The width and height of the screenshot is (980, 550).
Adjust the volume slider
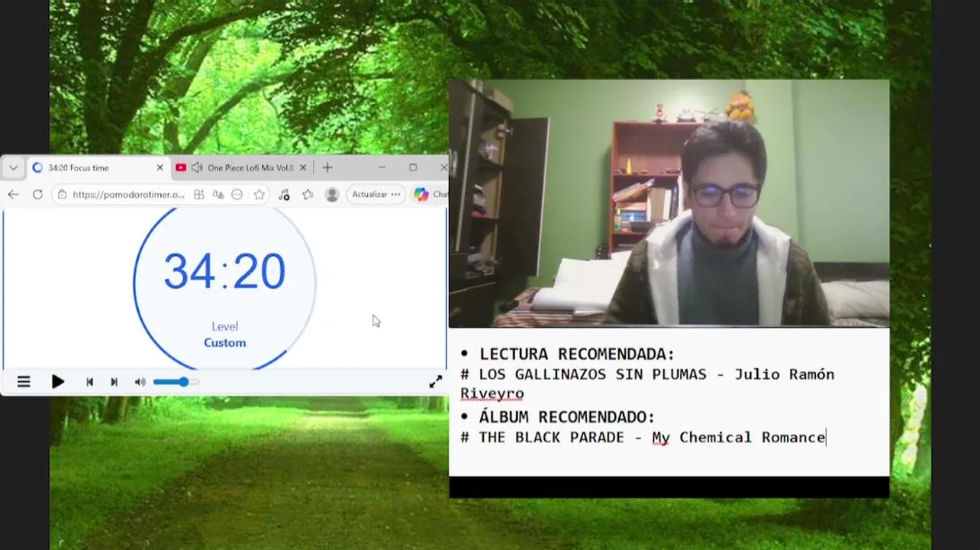(176, 382)
